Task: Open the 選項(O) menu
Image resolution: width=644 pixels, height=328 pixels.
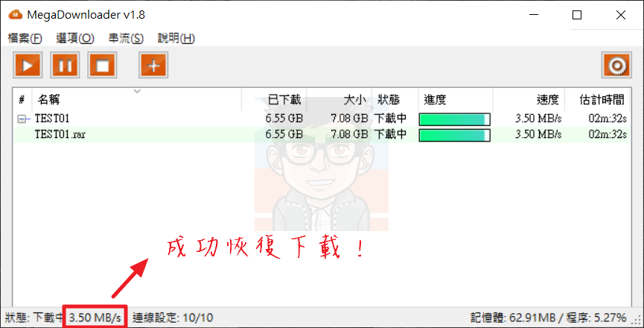Action: point(75,39)
